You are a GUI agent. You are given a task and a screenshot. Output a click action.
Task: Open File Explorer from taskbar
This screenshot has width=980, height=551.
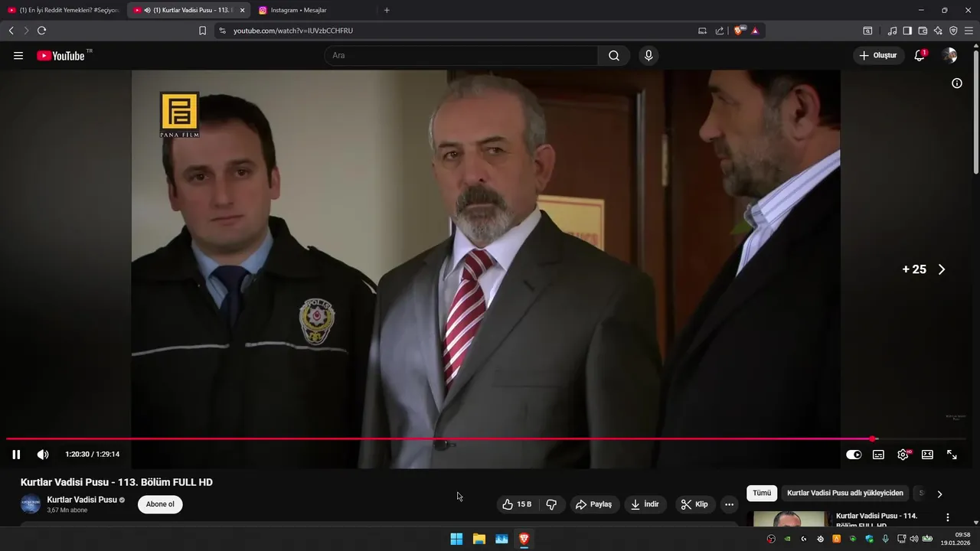pos(479,539)
